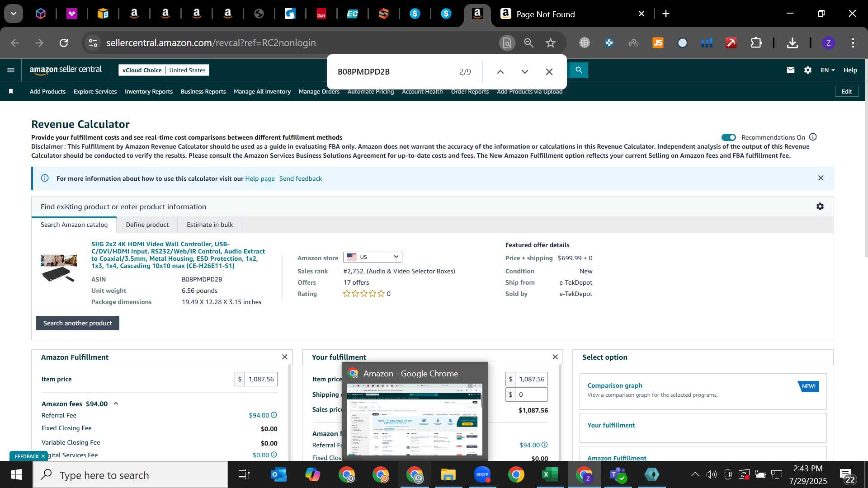
Task: Click the Send feedback link
Action: coord(301,178)
